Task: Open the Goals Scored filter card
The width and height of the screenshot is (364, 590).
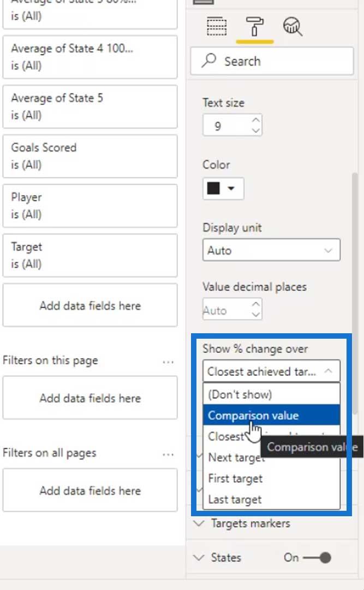Action: click(x=90, y=156)
